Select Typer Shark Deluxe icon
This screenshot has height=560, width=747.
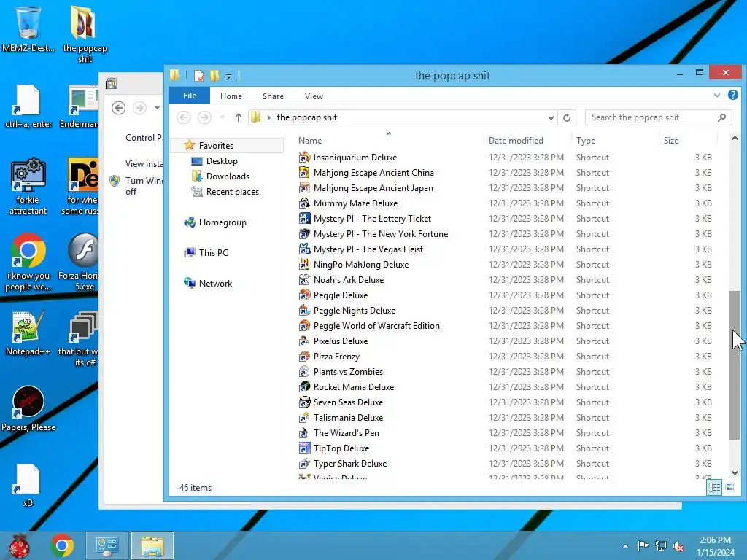[304, 463]
